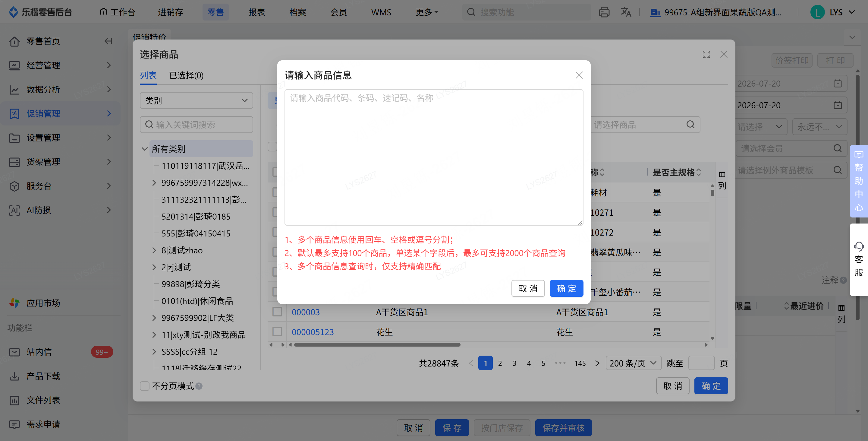
Task: Sort by 是否主规格 column sort icon
Action: (x=699, y=172)
